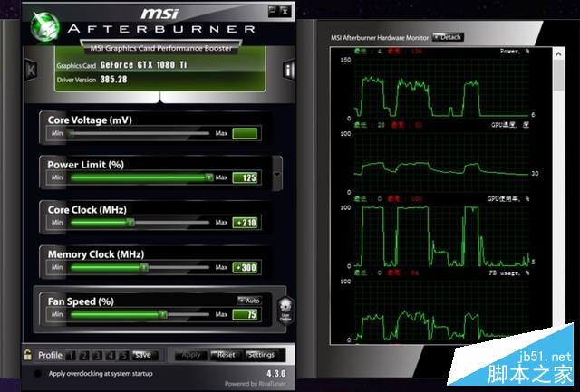Click the Memory Clock value field
This screenshot has height=392, width=580.
click(x=245, y=267)
